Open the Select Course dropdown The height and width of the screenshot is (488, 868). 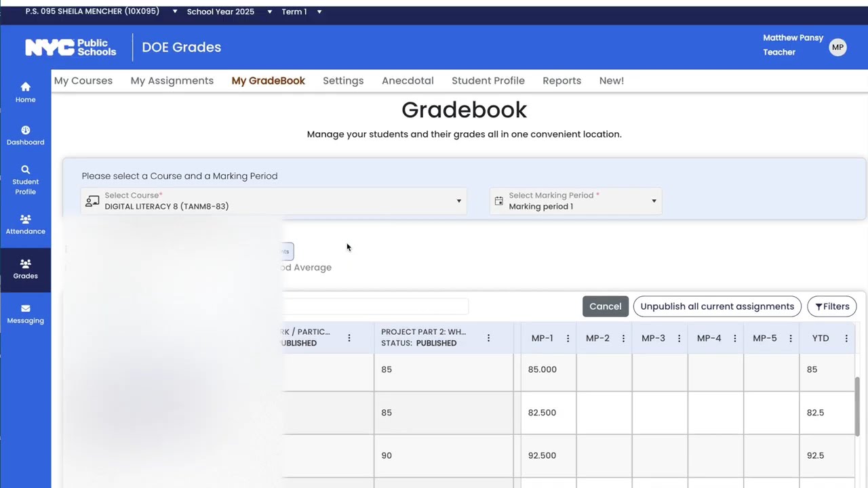(x=274, y=201)
